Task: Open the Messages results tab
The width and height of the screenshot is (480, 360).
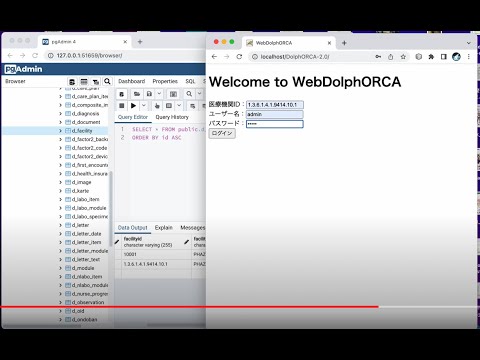Action: pos(193,228)
